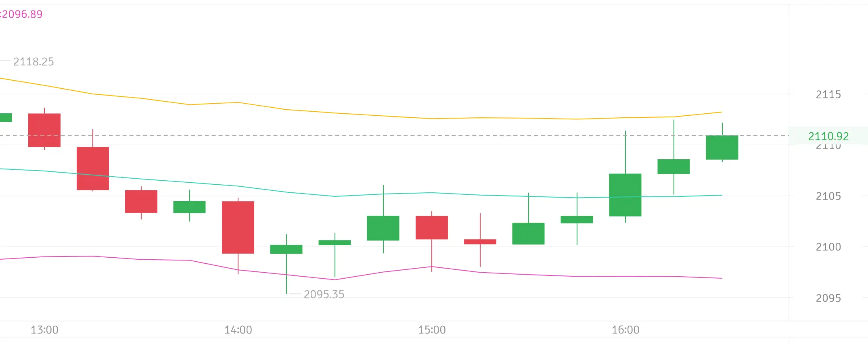Click the 2115 price axis label
The height and width of the screenshot is (344, 868).
pyautogui.click(x=828, y=94)
